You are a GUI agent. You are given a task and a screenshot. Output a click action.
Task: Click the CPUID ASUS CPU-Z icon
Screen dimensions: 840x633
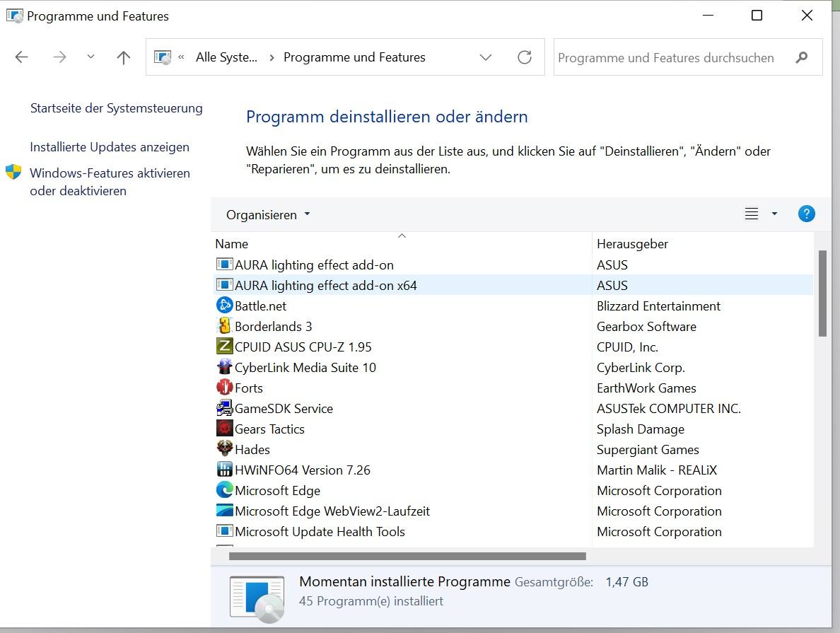(x=224, y=347)
